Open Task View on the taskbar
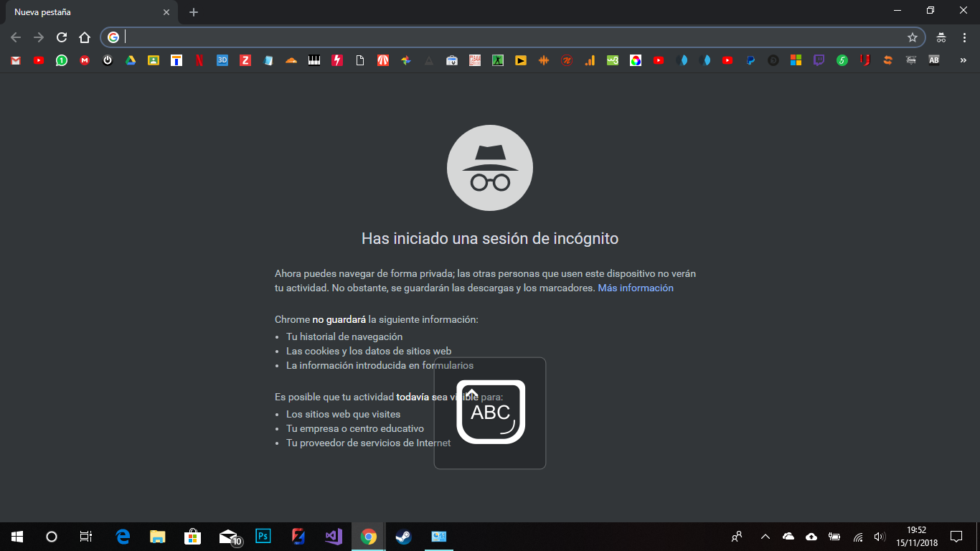This screenshot has height=551, width=980. pos(86,537)
